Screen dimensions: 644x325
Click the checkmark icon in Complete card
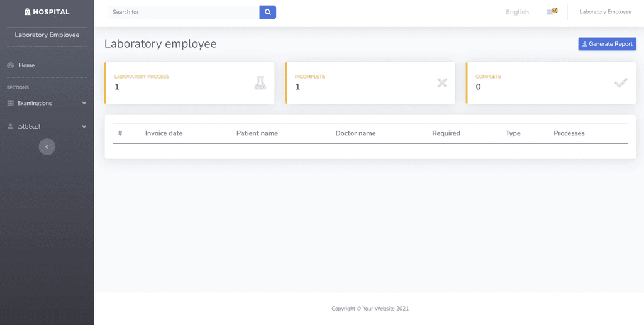point(621,83)
